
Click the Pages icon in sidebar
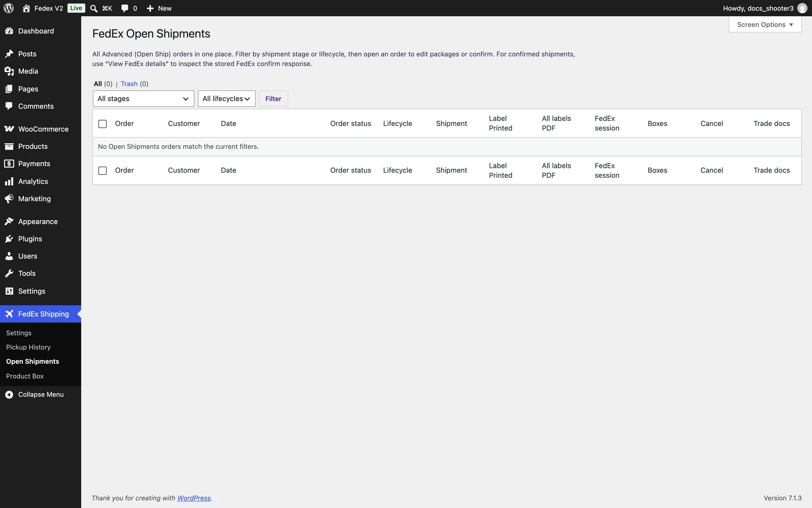pos(9,89)
